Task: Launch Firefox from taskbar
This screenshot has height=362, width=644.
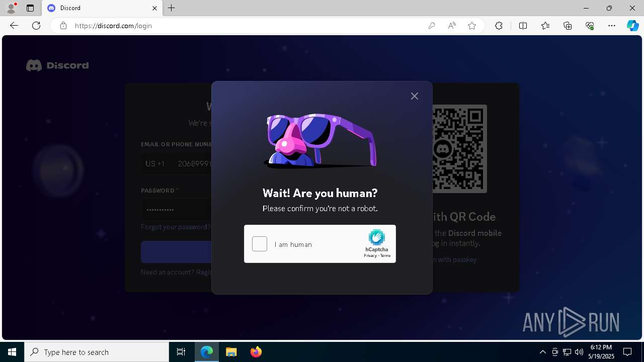Action: (256, 352)
